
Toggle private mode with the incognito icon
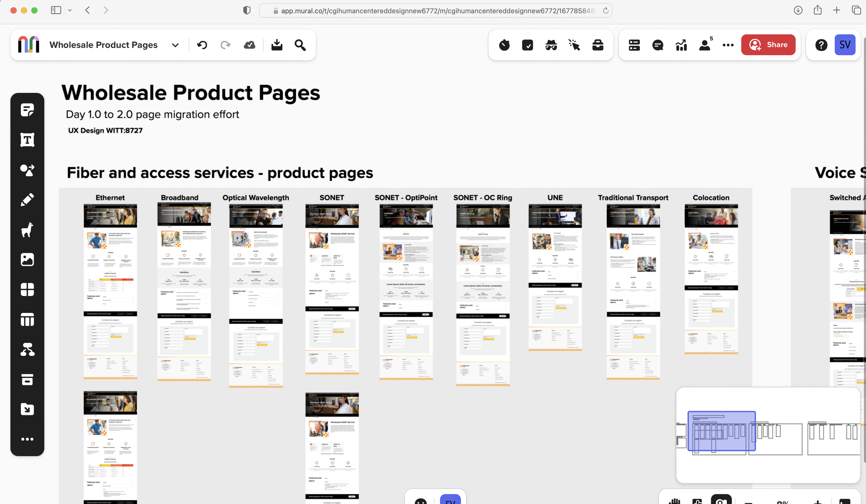pos(551,45)
